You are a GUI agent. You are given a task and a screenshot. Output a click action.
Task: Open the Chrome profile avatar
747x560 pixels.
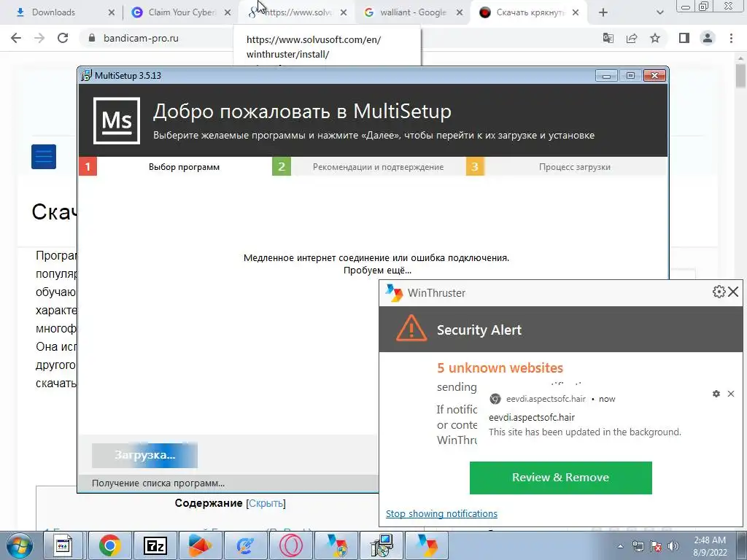tap(708, 38)
